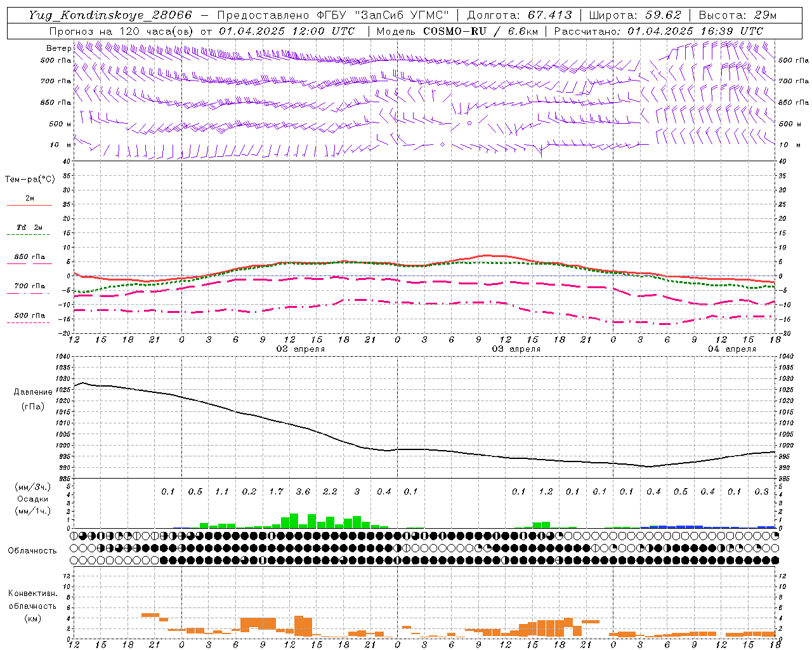Click the 700 гПа legend entry under Тем-ра

(30, 286)
